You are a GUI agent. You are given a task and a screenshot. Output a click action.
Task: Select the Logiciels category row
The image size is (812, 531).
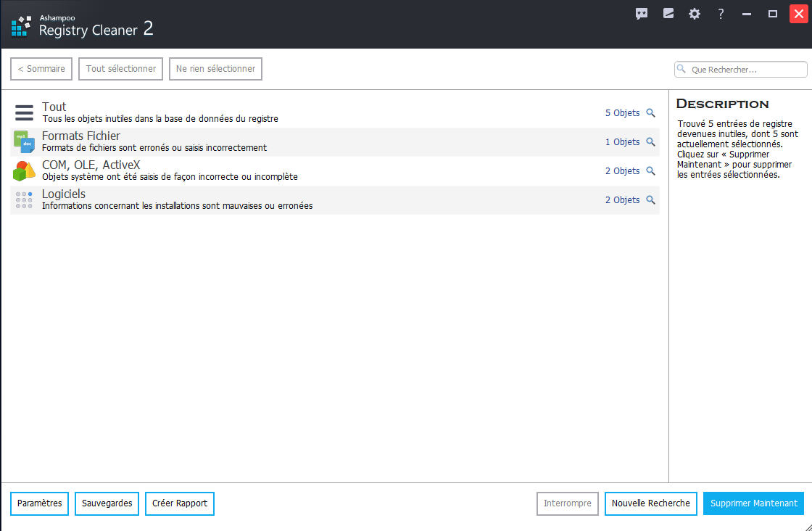(290, 200)
